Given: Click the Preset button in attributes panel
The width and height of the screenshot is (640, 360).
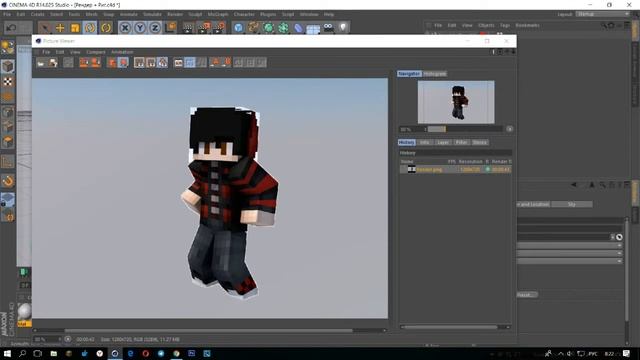Looking at the screenshot, I should (x=527, y=295).
